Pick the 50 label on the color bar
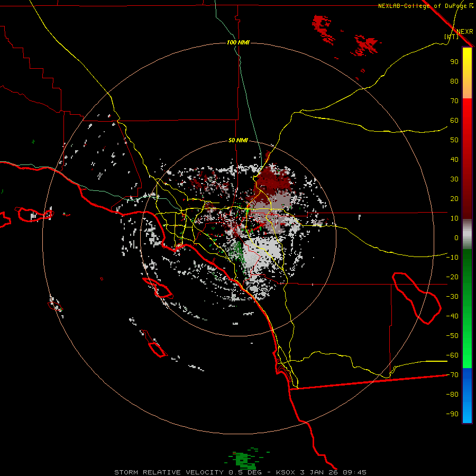Image resolution: width=476 pixels, height=476 pixels. click(x=454, y=140)
